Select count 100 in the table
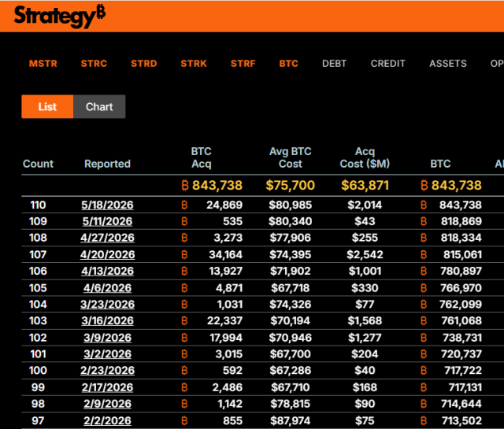Viewport: 504px width, 429px height. tap(38, 371)
